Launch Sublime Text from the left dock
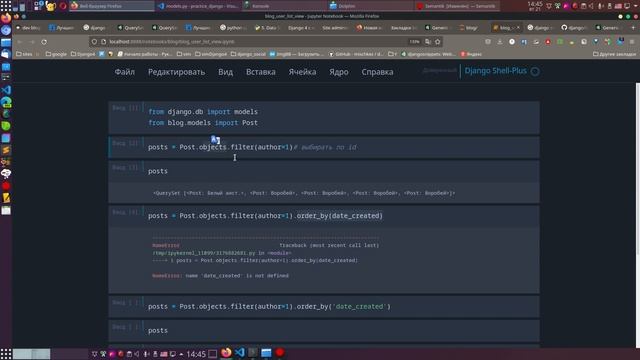Viewport: 640px width, 360px height. (x=6, y=150)
